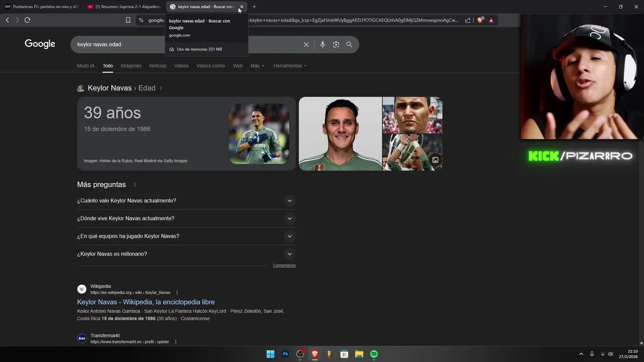
Task: Open Microsoft Store from the taskbar
Action: [x=344, y=354]
